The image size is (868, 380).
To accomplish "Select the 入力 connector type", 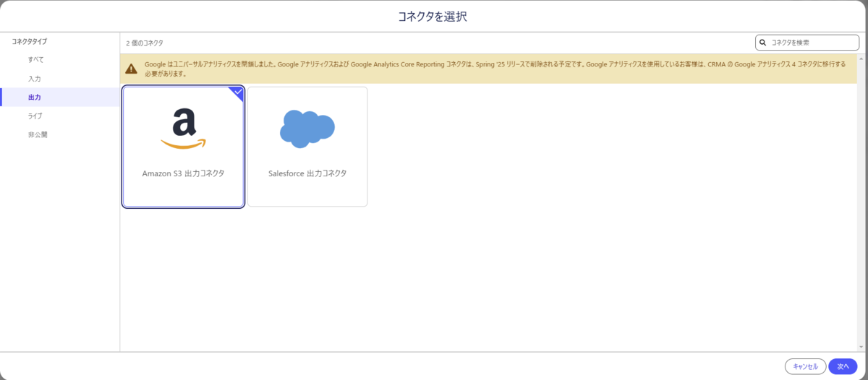I will [59, 78].
